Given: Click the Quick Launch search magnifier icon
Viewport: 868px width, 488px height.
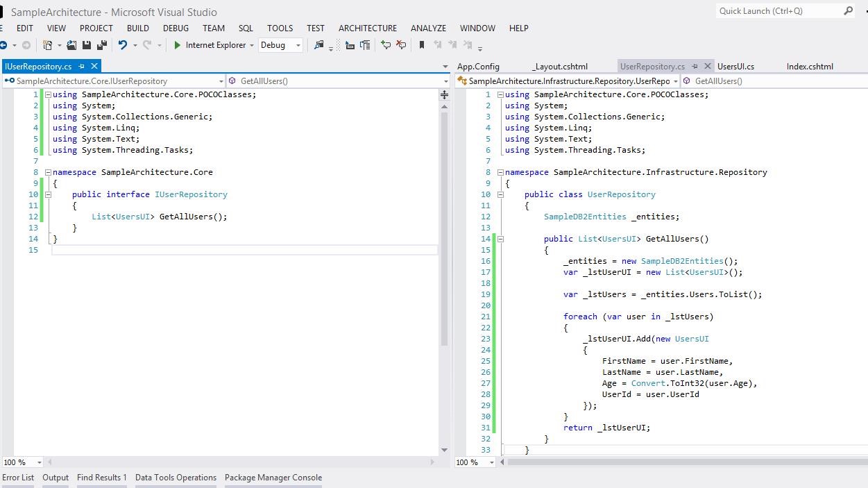Looking at the screenshot, I should point(848,10).
